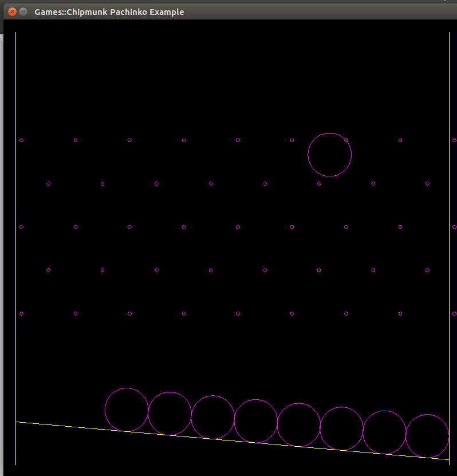Minimize the Pachinko Example window
The image size is (457, 476).
[x=23, y=12]
